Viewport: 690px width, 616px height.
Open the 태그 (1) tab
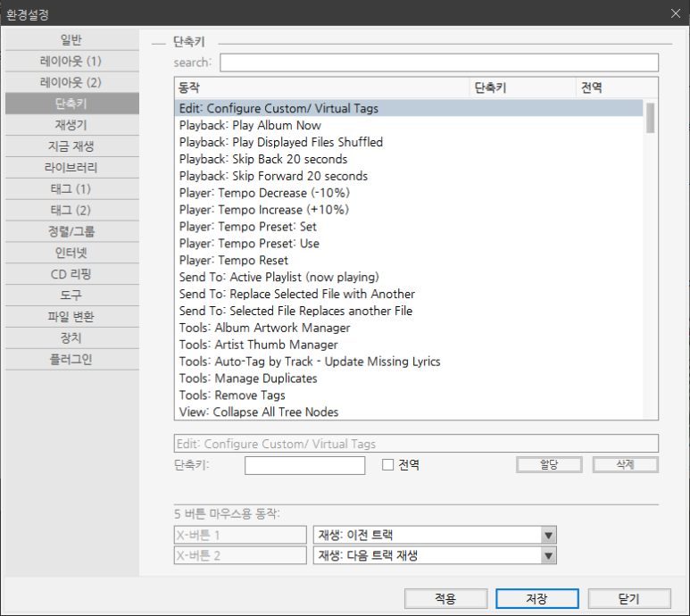tap(72, 189)
